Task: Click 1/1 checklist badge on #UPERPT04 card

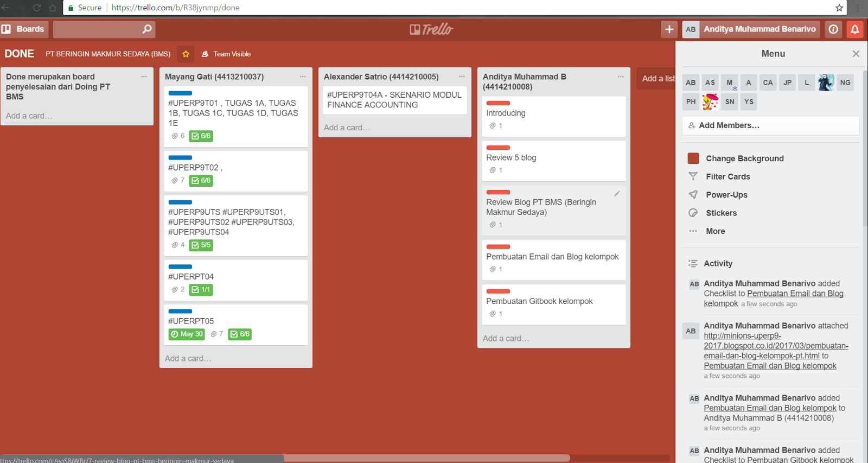Action: [x=201, y=290]
